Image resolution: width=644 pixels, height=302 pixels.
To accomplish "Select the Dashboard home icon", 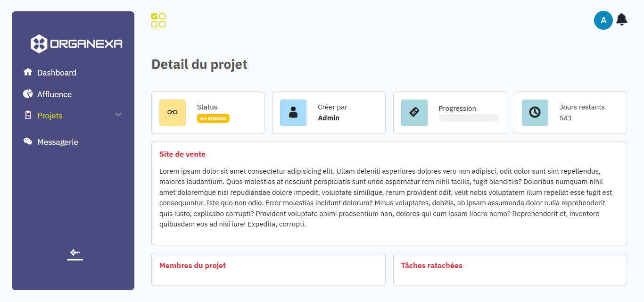I will click(27, 72).
